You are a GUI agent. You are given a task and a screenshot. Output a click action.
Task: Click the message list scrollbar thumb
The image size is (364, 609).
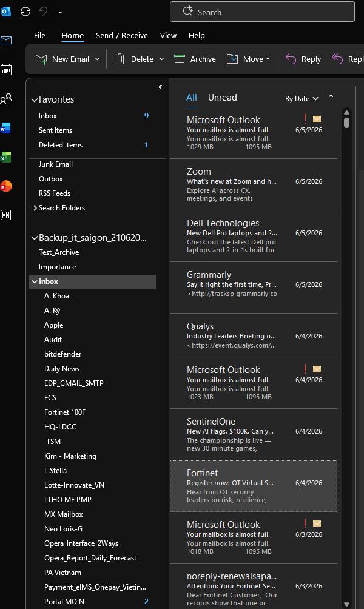point(346,123)
